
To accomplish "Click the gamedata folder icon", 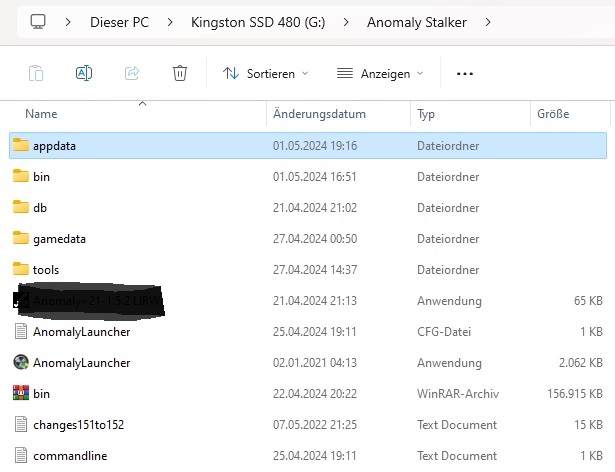I will click(21, 238).
